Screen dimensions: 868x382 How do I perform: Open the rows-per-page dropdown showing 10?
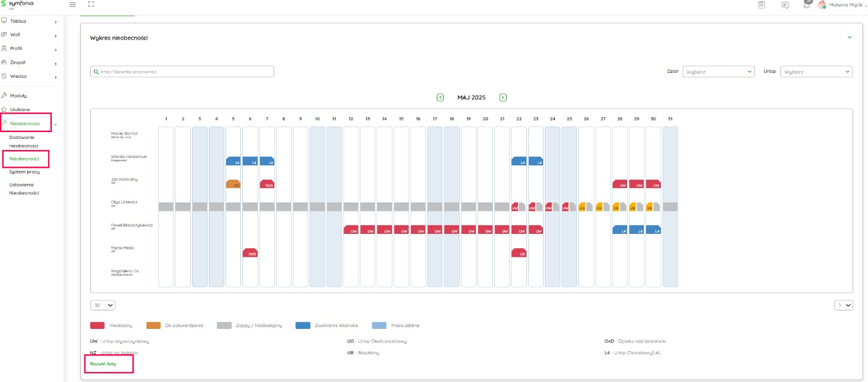coord(103,305)
